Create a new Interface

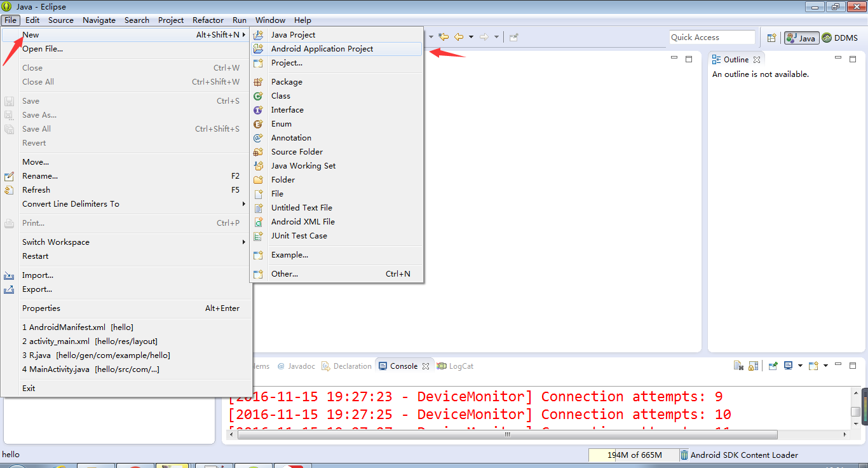337,110
